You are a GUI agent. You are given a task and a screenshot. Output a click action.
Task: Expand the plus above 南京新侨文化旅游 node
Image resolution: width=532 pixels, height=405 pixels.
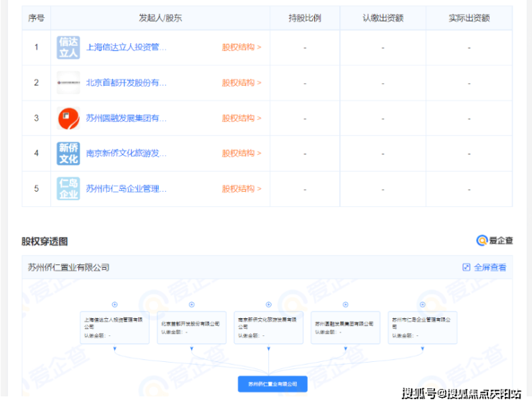[x=269, y=304]
